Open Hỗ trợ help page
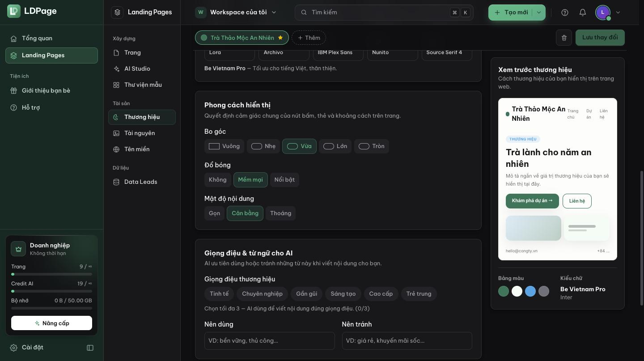This screenshot has width=644, height=361. tap(51, 108)
